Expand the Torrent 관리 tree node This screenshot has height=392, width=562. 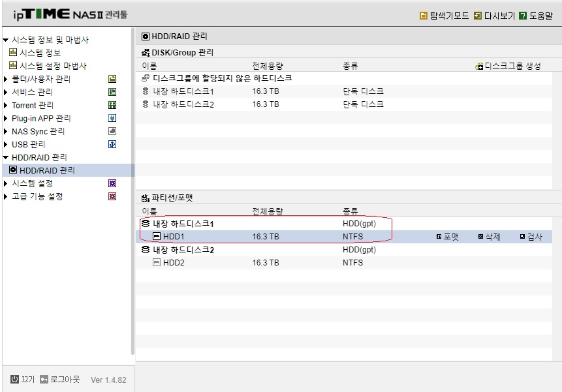pyautogui.click(x=5, y=105)
